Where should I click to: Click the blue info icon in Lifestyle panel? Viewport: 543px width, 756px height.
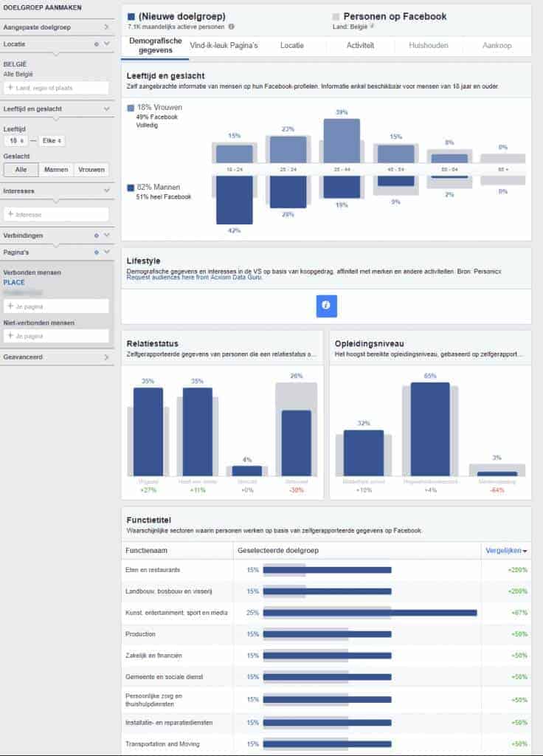pyautogui.click(x=326, y=306)
